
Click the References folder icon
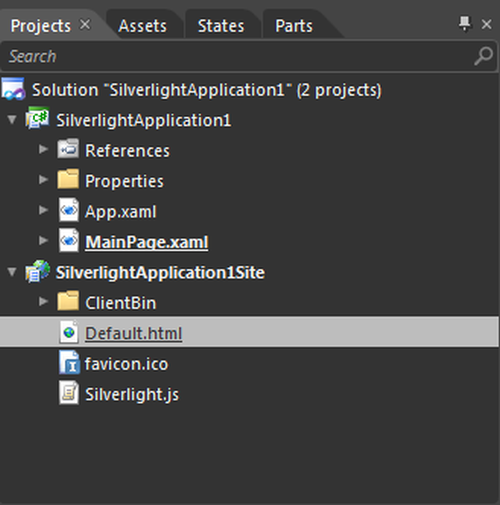pos(68,149)
